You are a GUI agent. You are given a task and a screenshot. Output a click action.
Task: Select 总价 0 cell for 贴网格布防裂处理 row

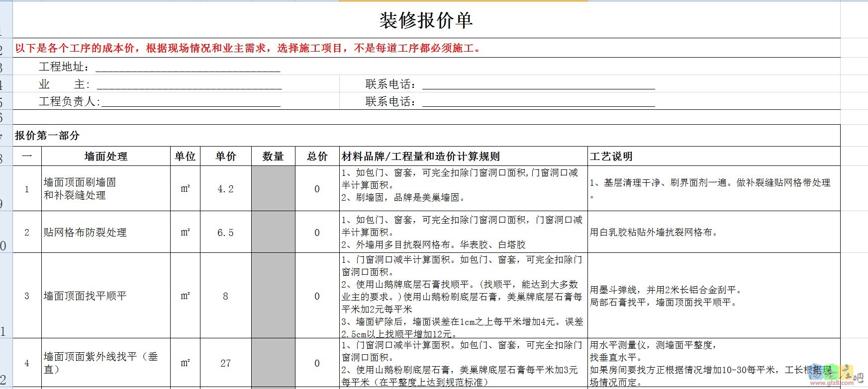[317, 232]
